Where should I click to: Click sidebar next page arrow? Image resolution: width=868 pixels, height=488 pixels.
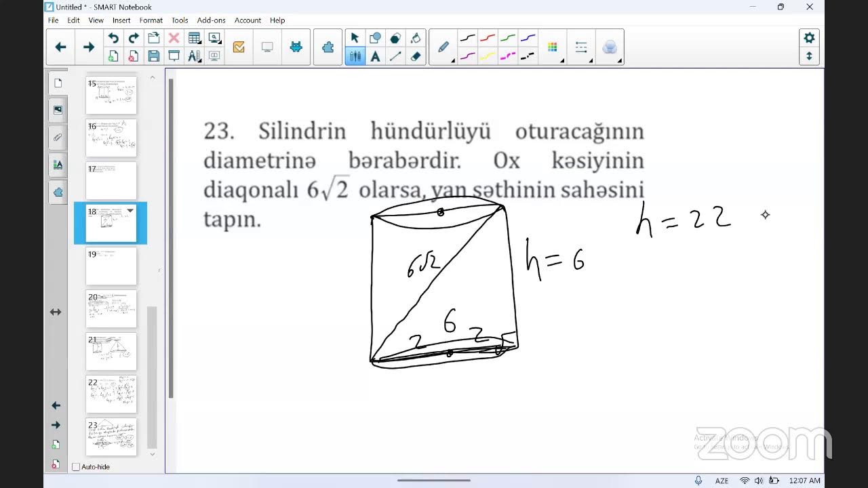coord(56,425)
